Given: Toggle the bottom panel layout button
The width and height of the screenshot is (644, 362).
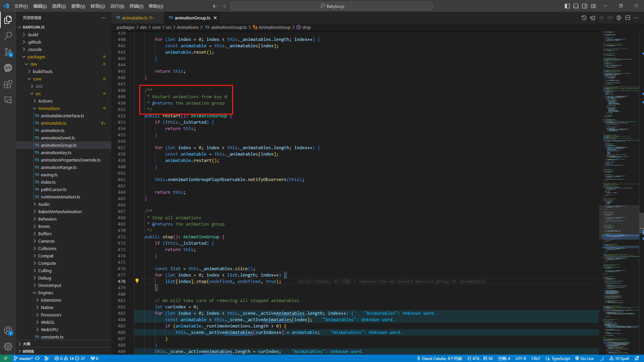Looking at the screenshot, I should click(576, 6).
